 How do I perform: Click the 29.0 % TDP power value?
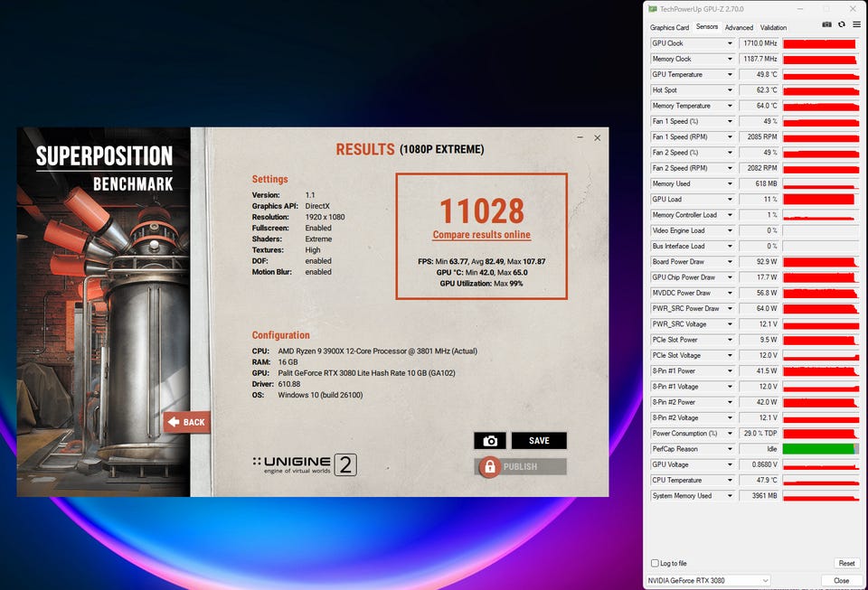pos(759,434)
